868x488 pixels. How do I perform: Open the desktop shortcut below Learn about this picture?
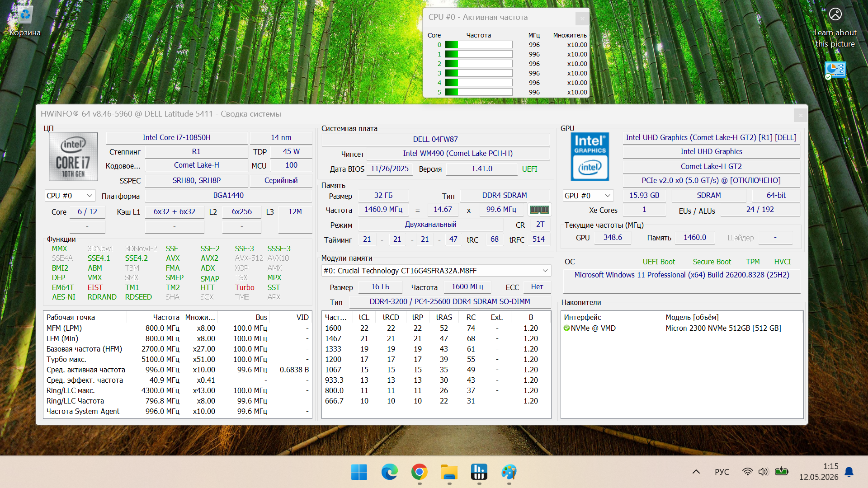click(x=835, y=70)
